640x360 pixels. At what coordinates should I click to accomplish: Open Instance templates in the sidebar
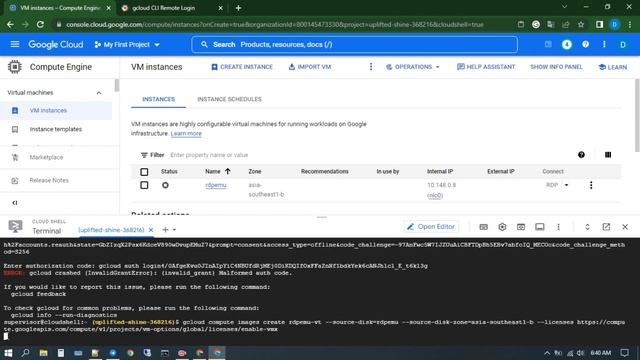tap(56, 129)
